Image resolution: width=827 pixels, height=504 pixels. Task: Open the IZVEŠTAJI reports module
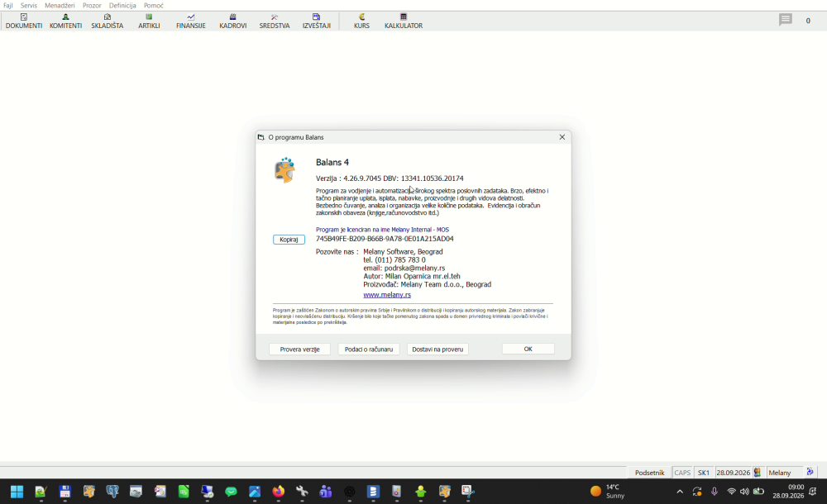tap(317, 21)
